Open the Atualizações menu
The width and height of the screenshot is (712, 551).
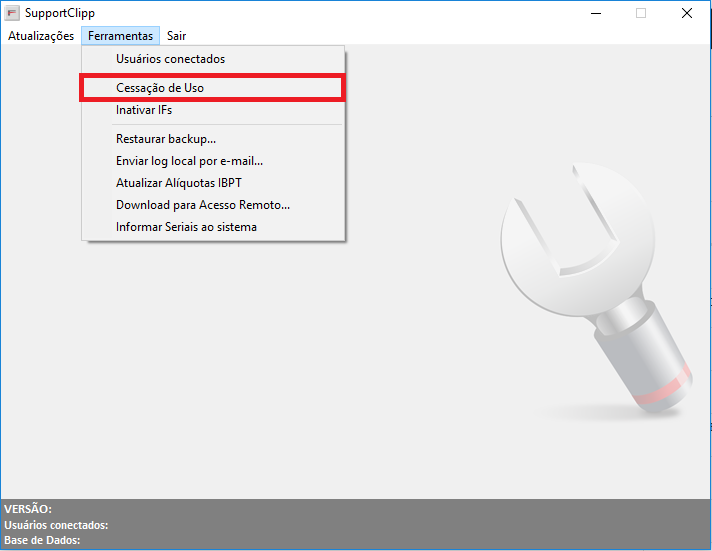[x=41, y=36]
